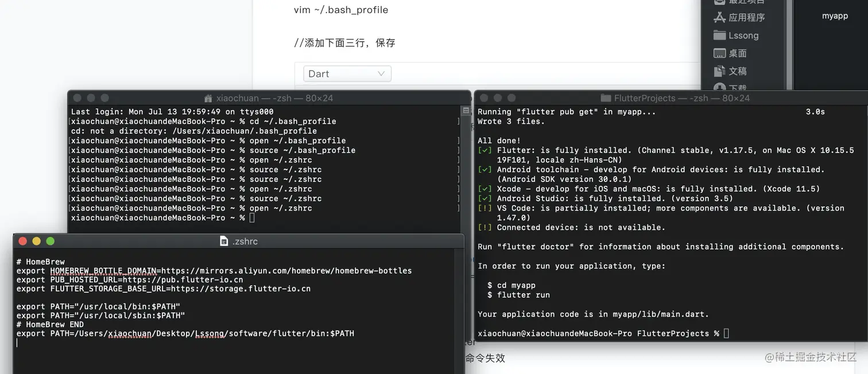
Task: Close the .zshrc editor window
Action: click(23, 241)
